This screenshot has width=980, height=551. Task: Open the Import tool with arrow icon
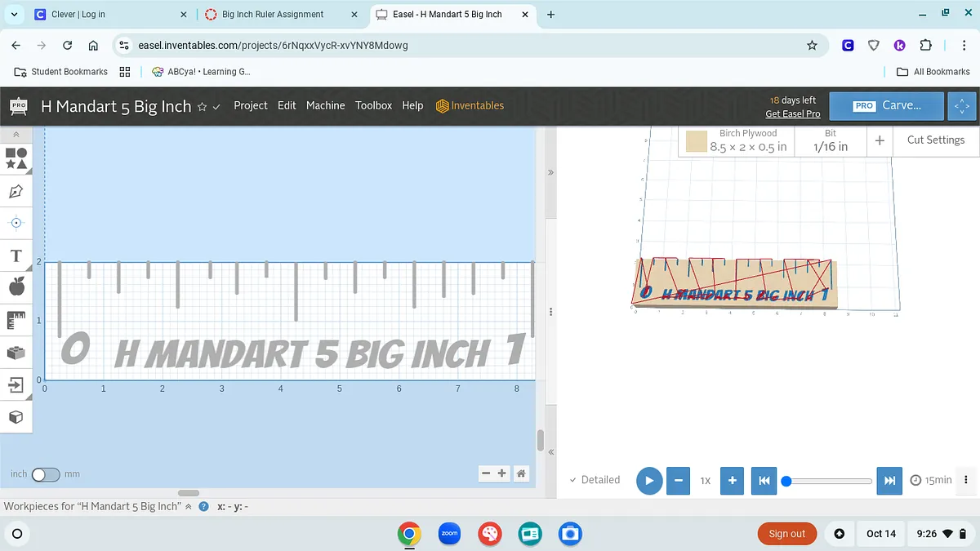click(16, 384)
